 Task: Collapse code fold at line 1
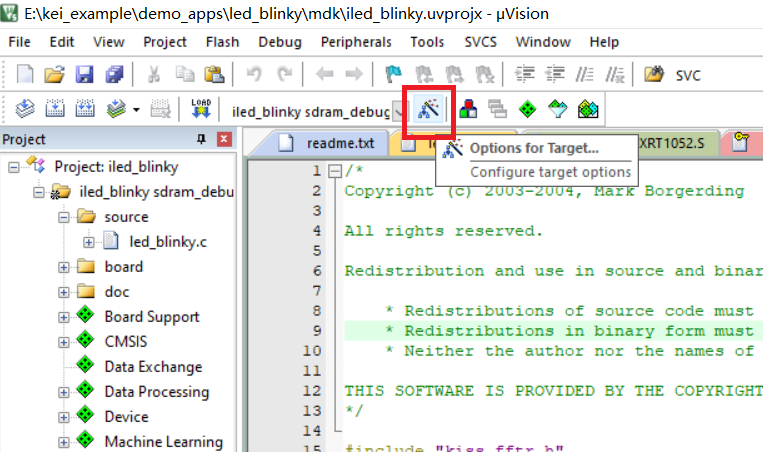pos(335,171)
